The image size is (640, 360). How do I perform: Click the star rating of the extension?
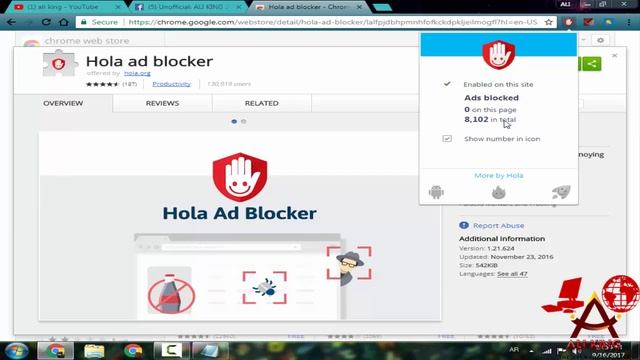102,84
